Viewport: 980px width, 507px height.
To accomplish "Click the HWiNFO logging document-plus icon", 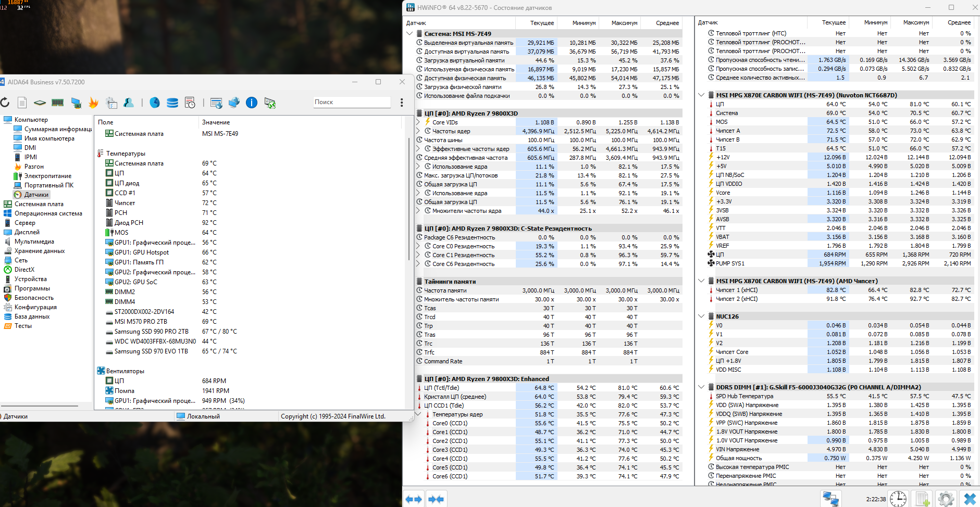I will (x=923, y=499).
